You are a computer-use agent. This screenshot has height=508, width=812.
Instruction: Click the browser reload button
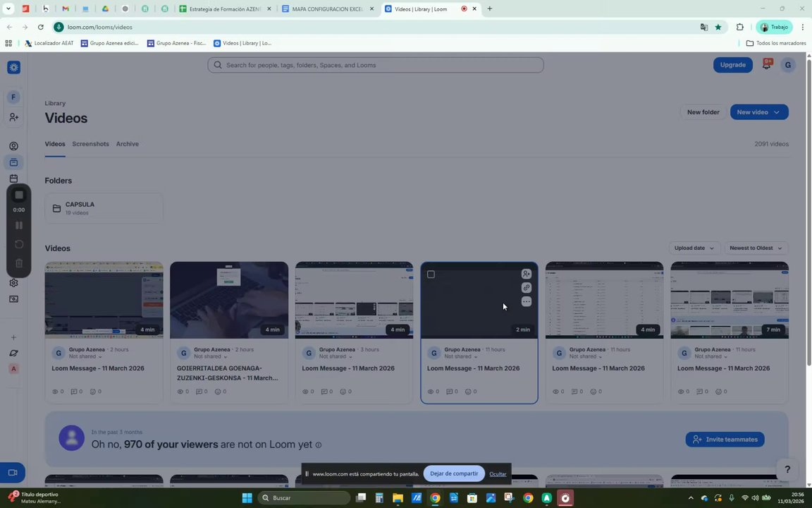[x=40, y=27]
